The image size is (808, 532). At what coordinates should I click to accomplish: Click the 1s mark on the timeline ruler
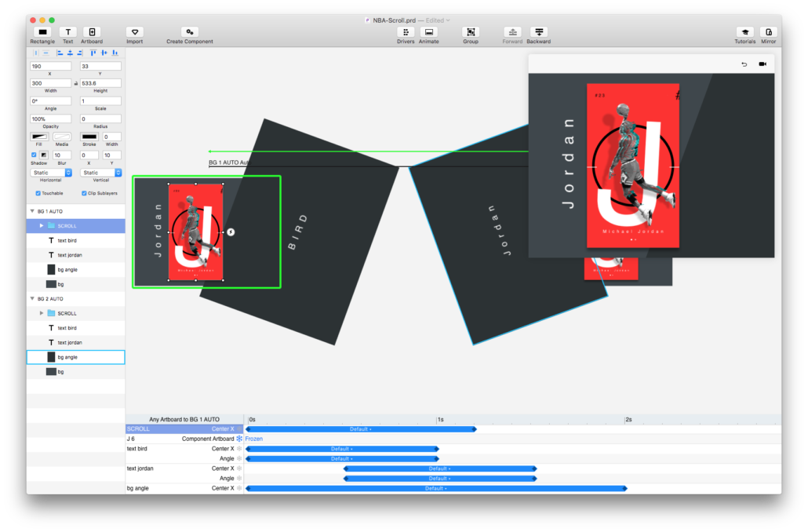click(x=441, y=420)
